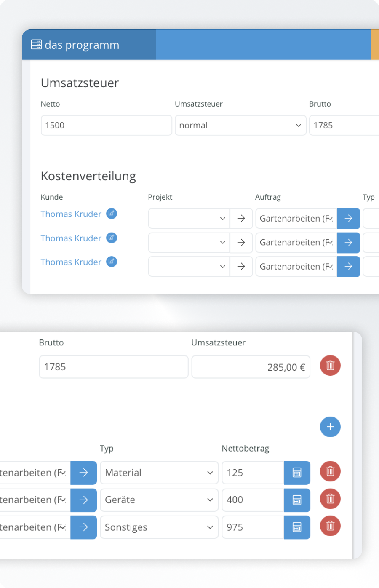The height and width of the screenshot is (588, 379).
Task: Click the first row Projekt arrow button
Action: coord(241,219)
